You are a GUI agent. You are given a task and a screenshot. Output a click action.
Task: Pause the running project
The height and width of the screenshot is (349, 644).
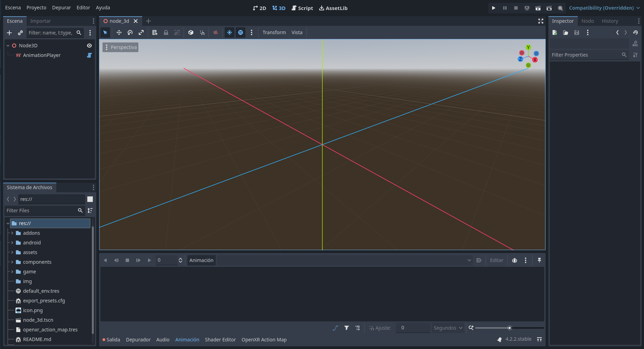[505, 8]
